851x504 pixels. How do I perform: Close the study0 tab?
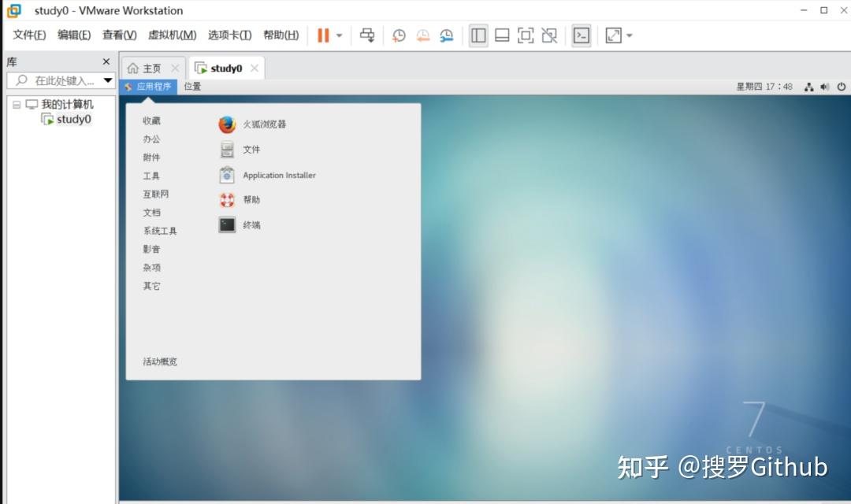(254, 69)
